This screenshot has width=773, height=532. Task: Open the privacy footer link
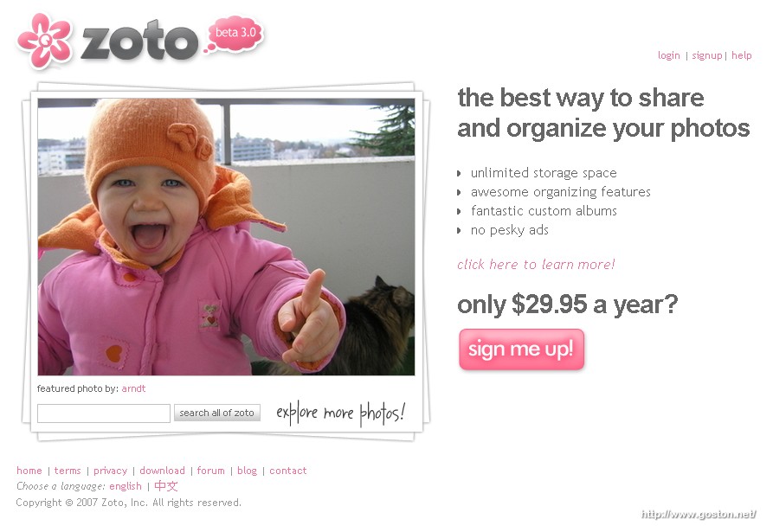(111, 471)
